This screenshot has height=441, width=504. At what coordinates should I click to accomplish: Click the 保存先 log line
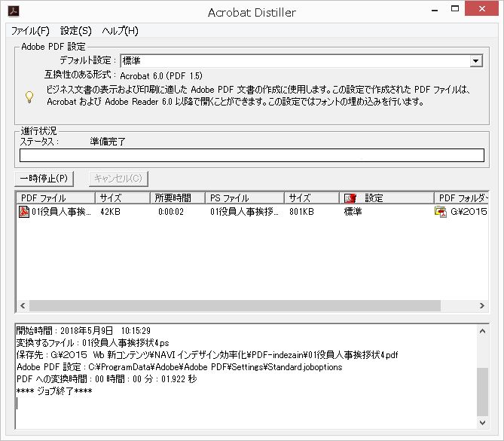[x=207, y=355]
